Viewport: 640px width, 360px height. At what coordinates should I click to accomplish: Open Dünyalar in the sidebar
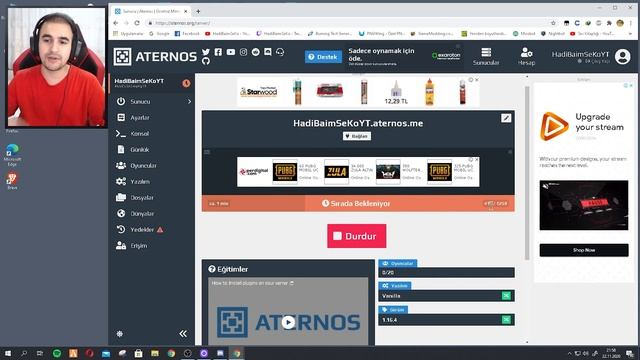(x=142, y=213)
